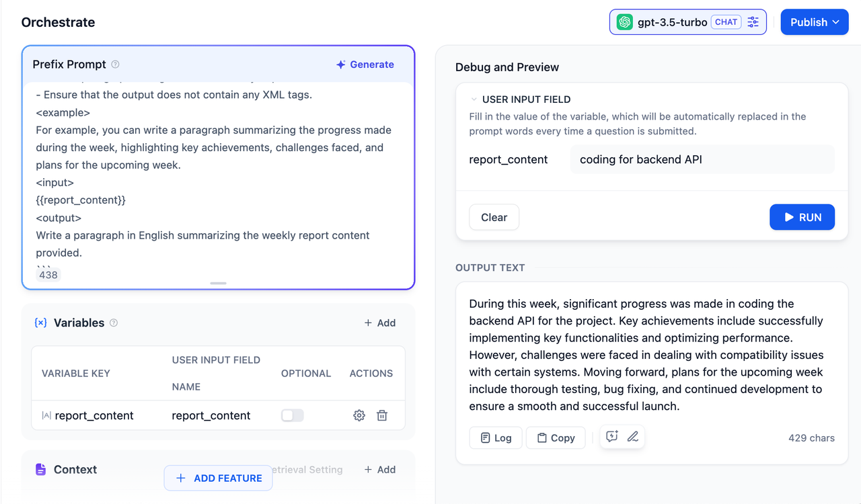Copy the output text
Screen dimensions: 861x504
coord(556,437)
